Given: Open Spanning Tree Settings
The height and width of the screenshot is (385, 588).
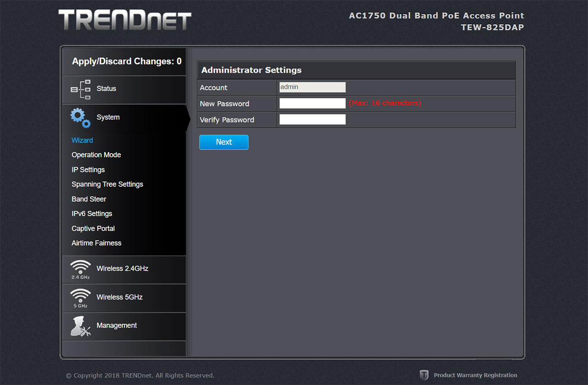Looking at the screenshot, I should [x=107, y=184].
